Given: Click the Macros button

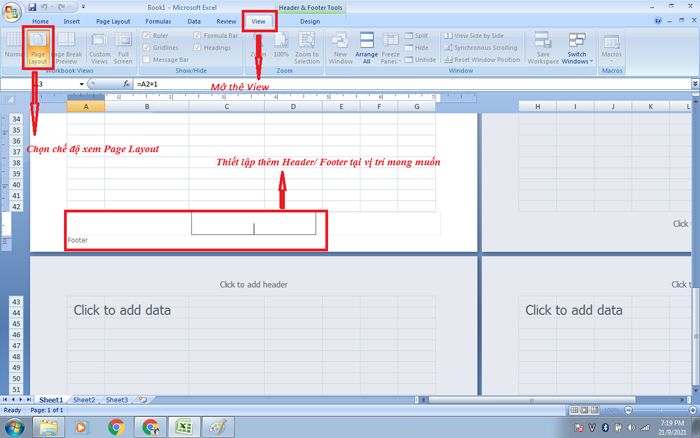Looking at the screenshot, I should pyautogui.click(x=611, y=46).
